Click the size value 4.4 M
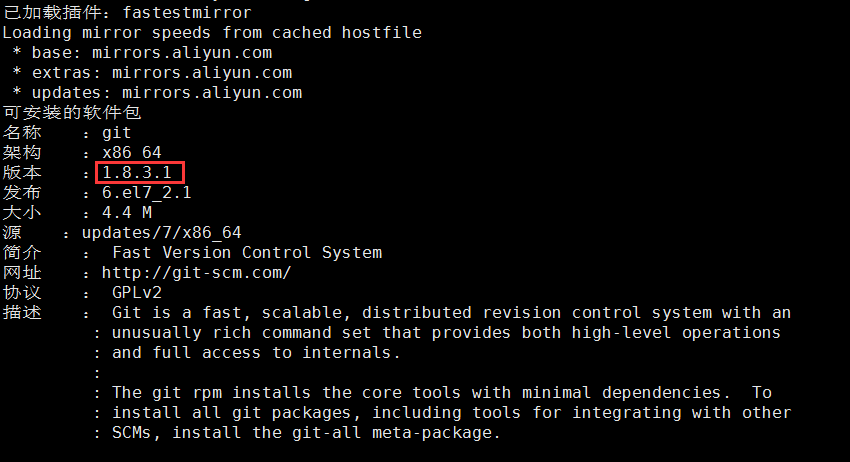 127,213
